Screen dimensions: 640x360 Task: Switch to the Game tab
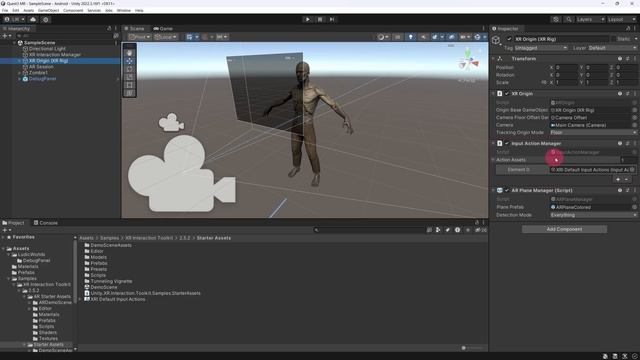pyautogui.click(x=163, y=29)
